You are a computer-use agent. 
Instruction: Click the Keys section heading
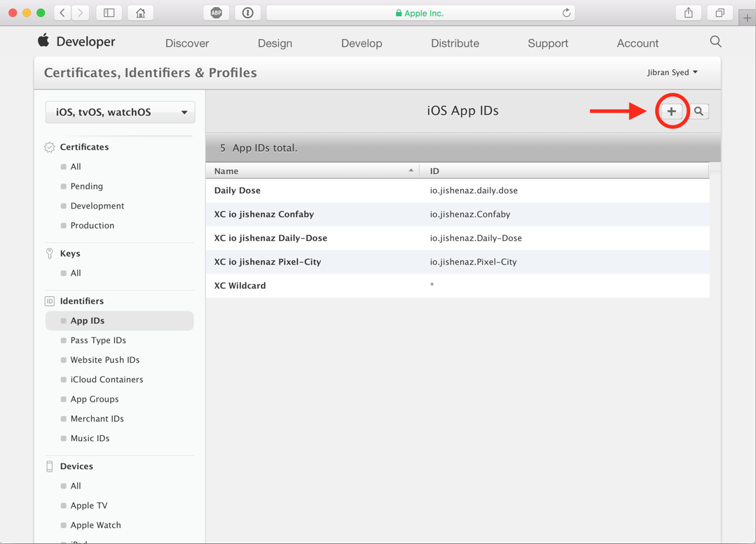(x=70, y=253)
